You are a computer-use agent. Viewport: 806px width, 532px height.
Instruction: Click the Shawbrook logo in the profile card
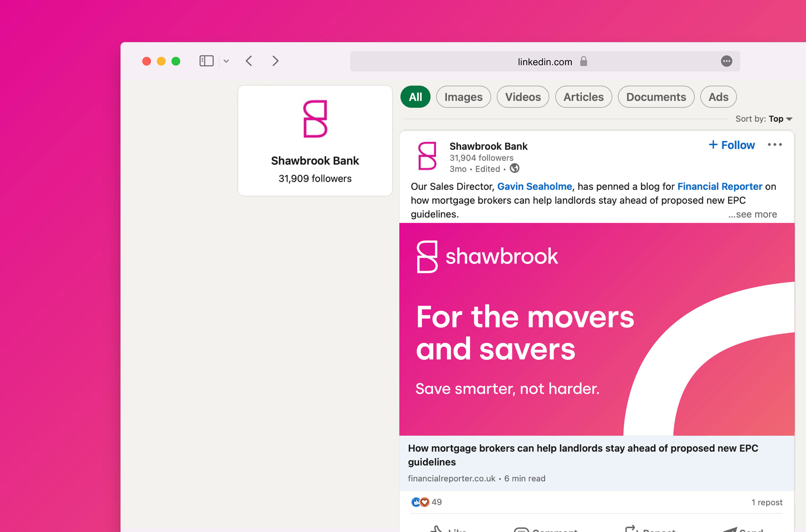point(315,119)
